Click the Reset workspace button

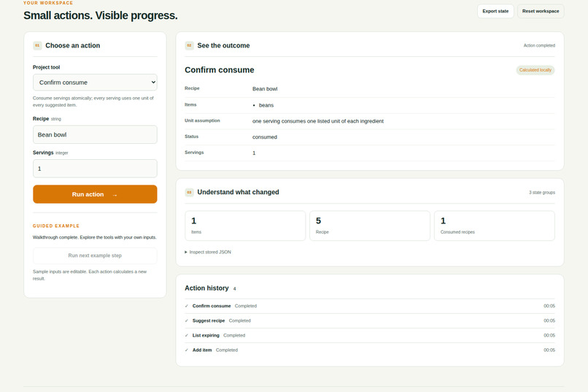point(541,11)
